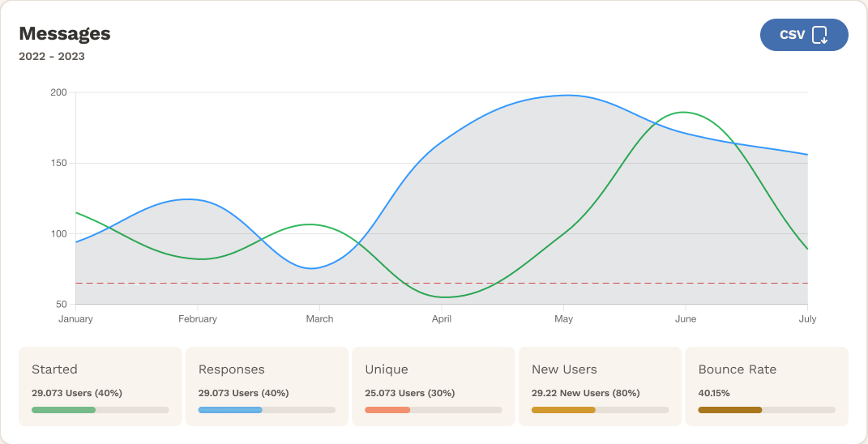
Task: Click the red dashed threshold line
Action: click(441, 284)
